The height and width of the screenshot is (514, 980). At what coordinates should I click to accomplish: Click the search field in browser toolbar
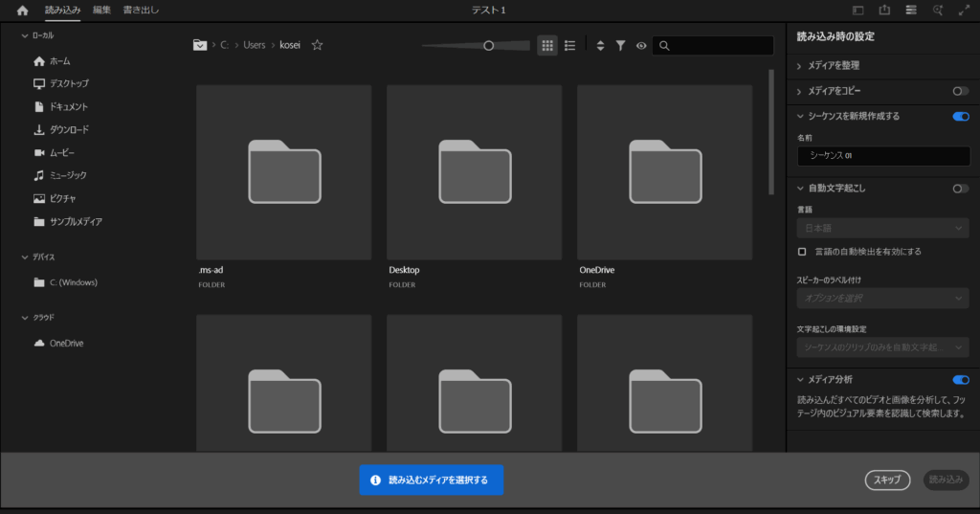[x=713, y=46]
